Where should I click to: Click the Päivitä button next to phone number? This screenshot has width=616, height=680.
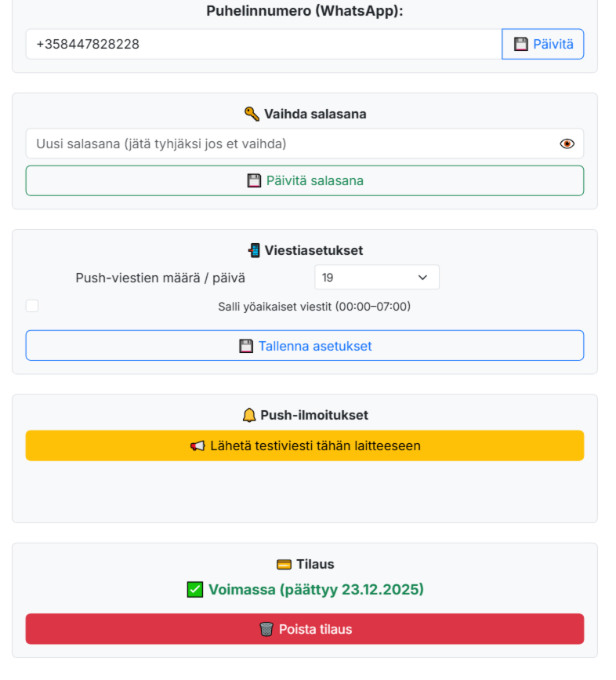[542, 45]
